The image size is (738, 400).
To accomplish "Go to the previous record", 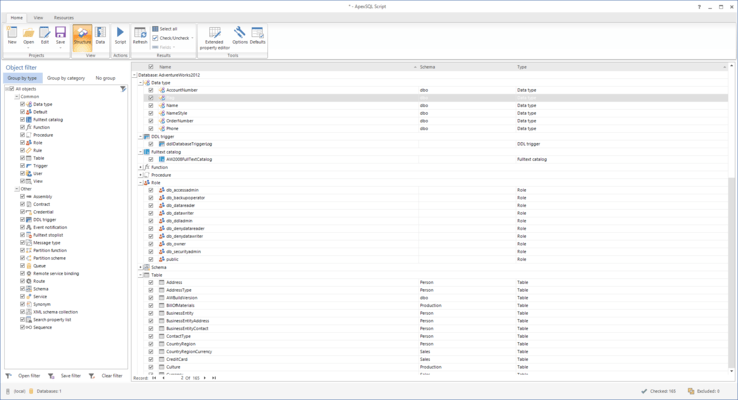I will 163,378.
